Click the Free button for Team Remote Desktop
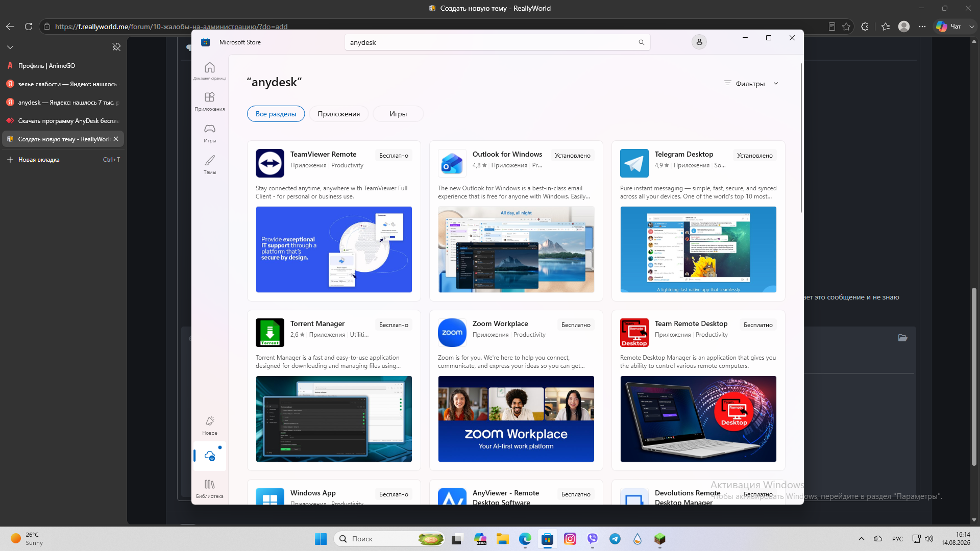The height and width of the screenshot is (551, 980). (x=758, y=325)
